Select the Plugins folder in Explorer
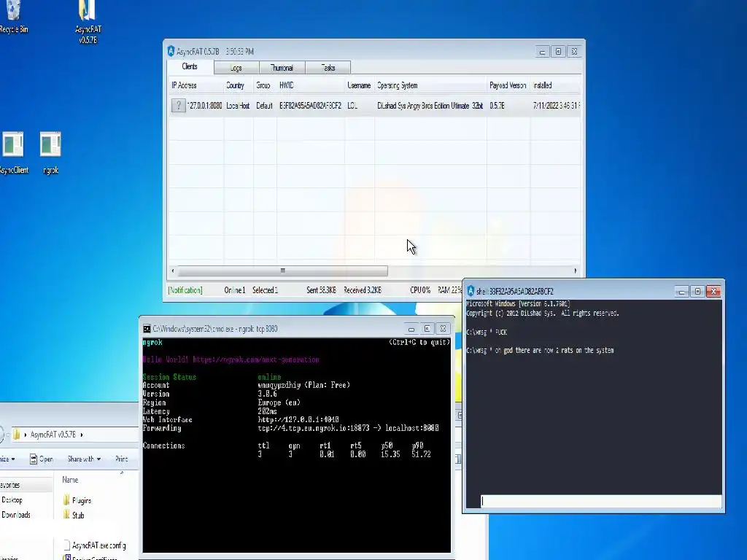The width and height of the screenshot is (747, 560). (77, 500)
